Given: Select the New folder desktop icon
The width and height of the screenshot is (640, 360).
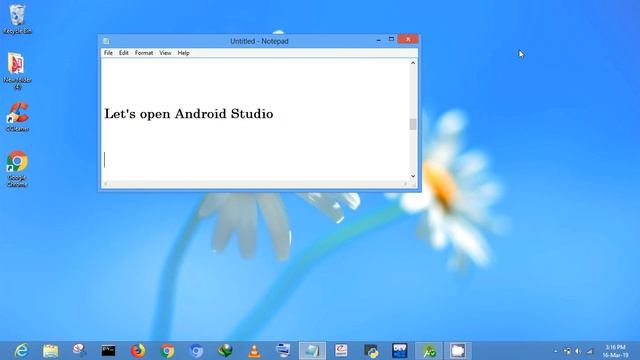Looking at the screenshot, I should click(x=17, y=70).
